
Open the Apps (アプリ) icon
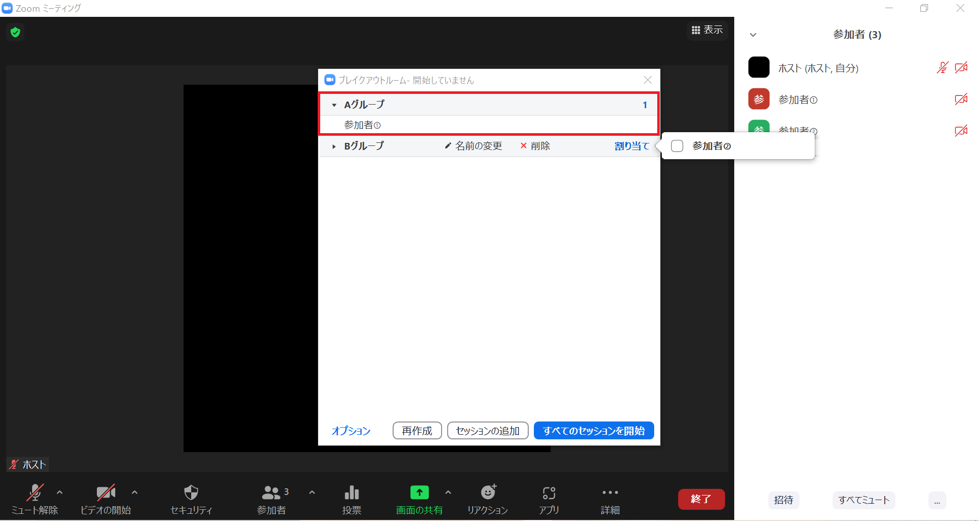pos(549,493)
